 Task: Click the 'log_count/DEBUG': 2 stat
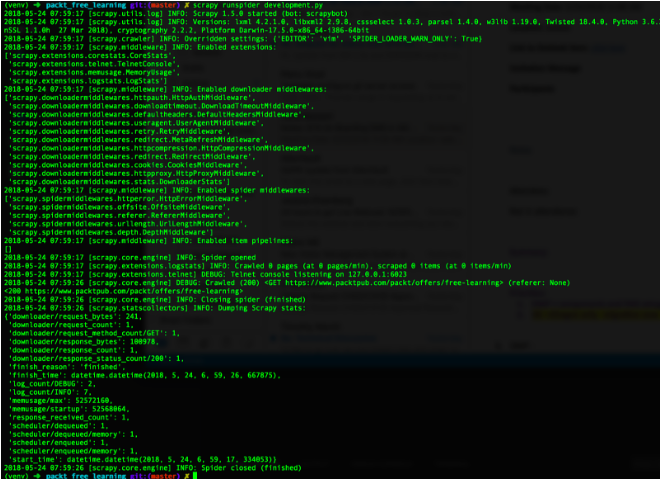[x=54, y=384]
